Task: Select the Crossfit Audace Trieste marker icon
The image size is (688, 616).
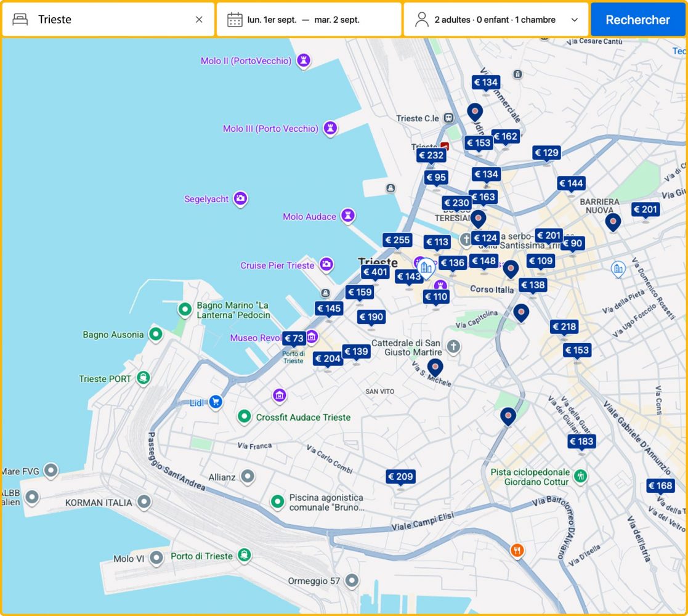Action: [x=244, y=416]
